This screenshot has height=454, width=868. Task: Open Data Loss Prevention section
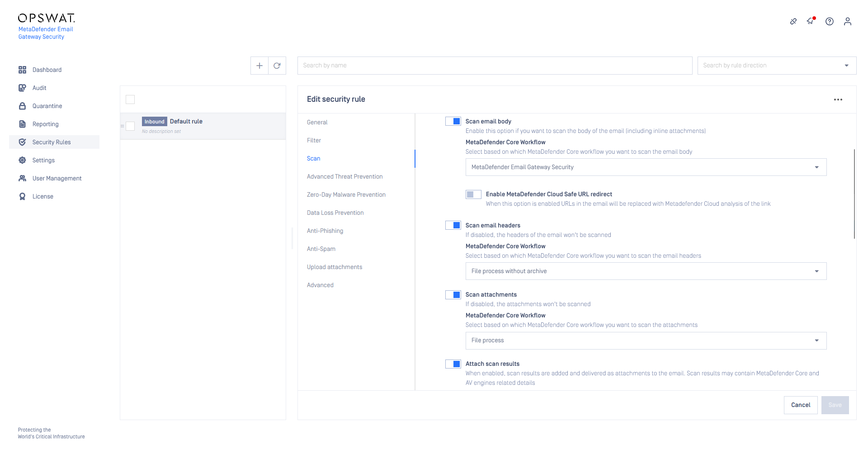pyautogui.click(x=335, y=213)
